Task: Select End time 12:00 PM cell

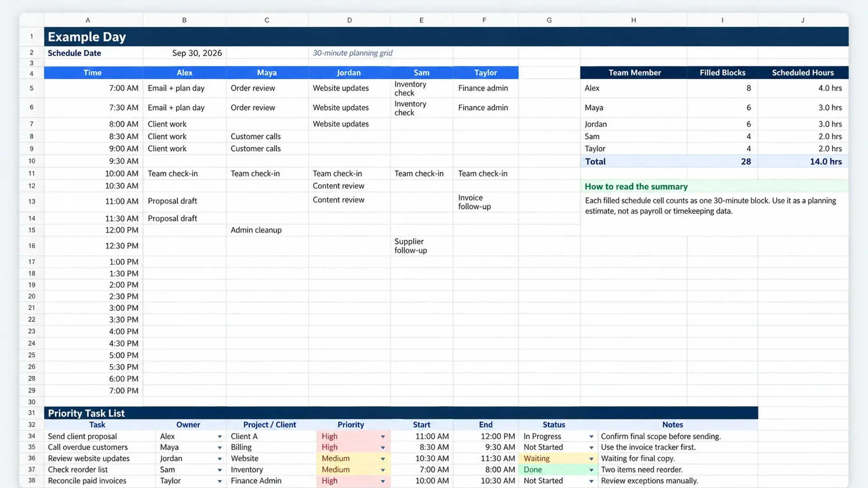Action: (x=486, y=436)
